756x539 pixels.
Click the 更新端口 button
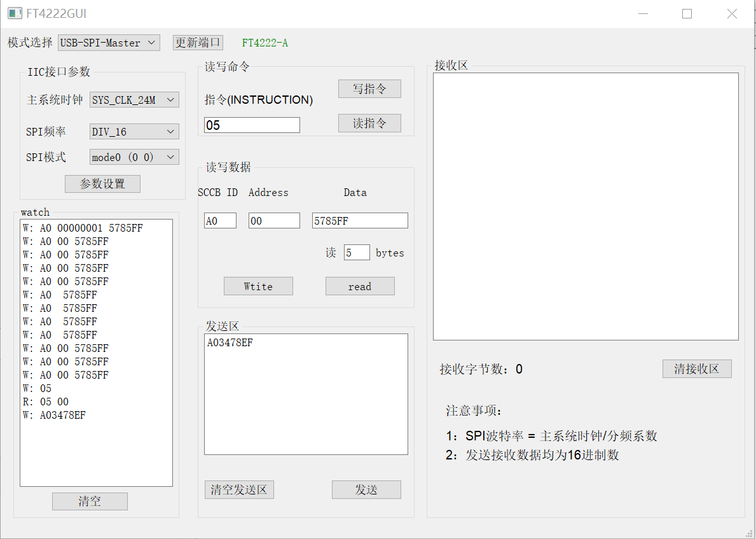197,42
